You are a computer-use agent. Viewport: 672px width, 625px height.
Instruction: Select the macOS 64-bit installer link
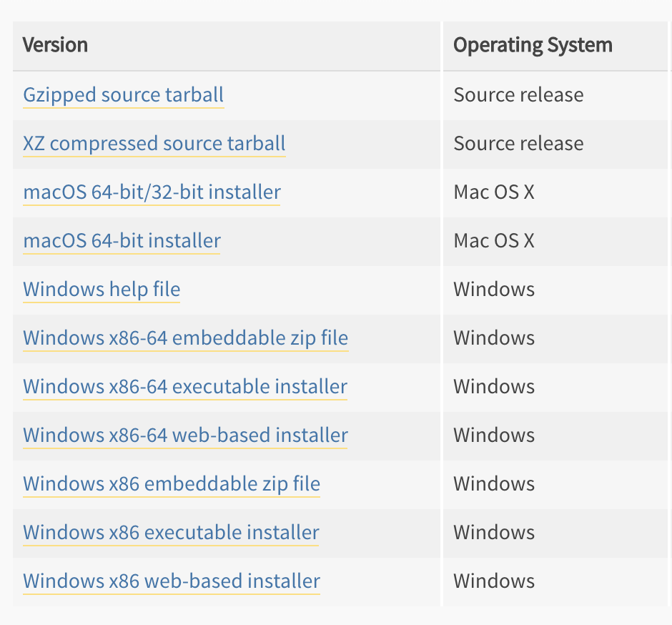click(122, 241)
